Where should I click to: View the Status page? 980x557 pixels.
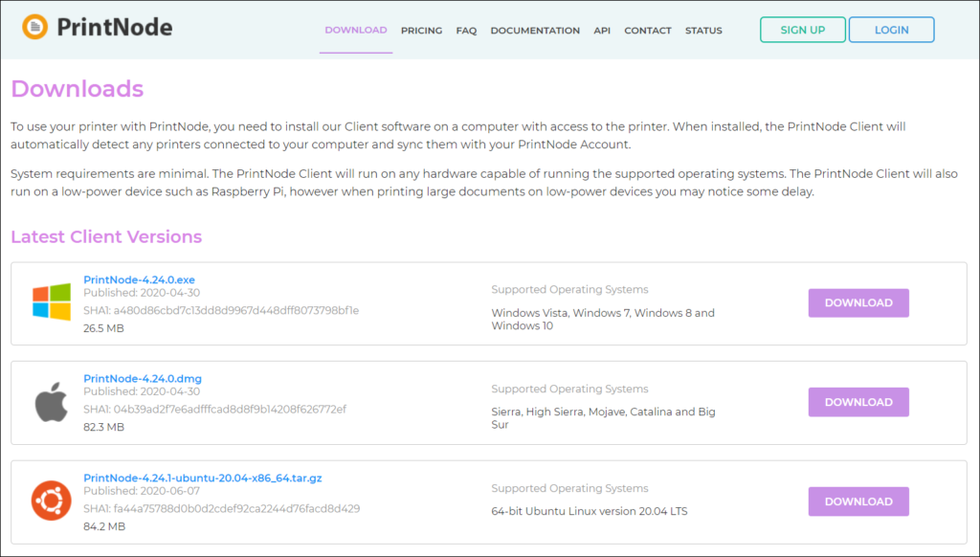pyautogui.click(x=703, y=30)
